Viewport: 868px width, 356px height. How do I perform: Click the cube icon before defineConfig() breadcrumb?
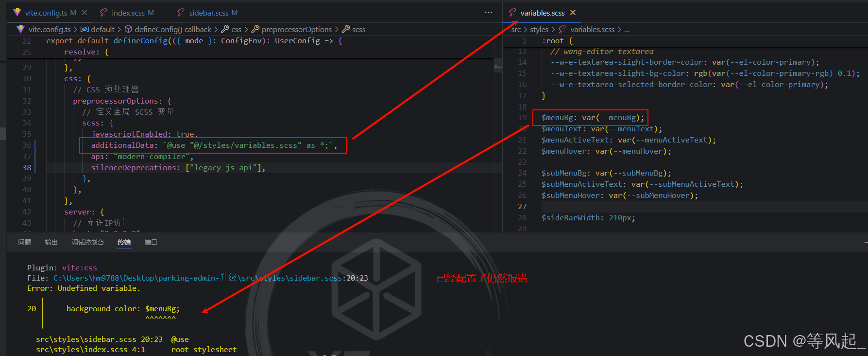128,30
